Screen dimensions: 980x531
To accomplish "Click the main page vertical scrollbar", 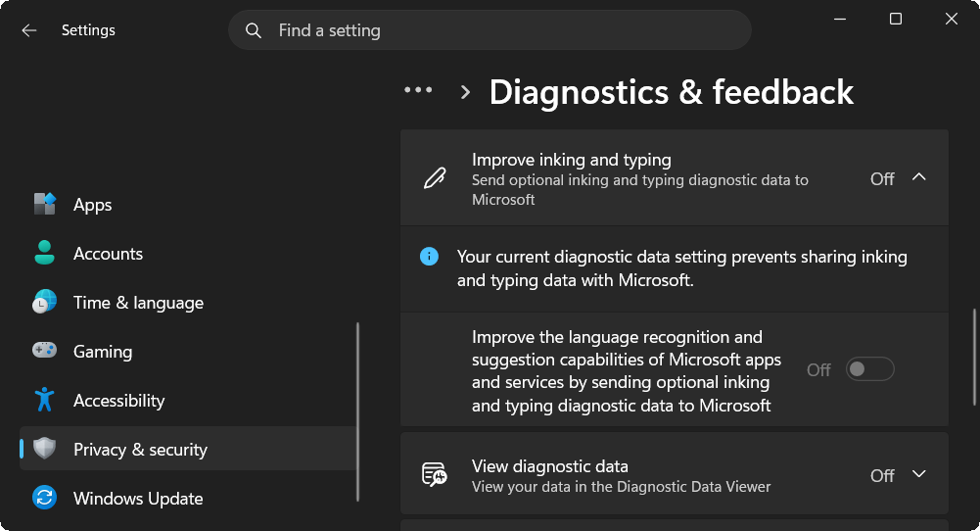I will (x=974, y=358).
